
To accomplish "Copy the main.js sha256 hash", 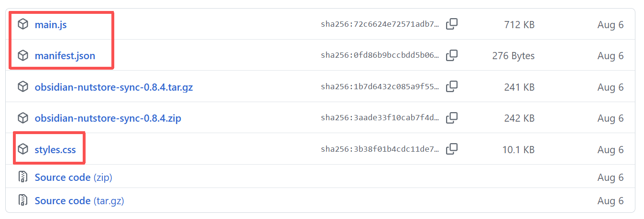I will coord(451,24).
